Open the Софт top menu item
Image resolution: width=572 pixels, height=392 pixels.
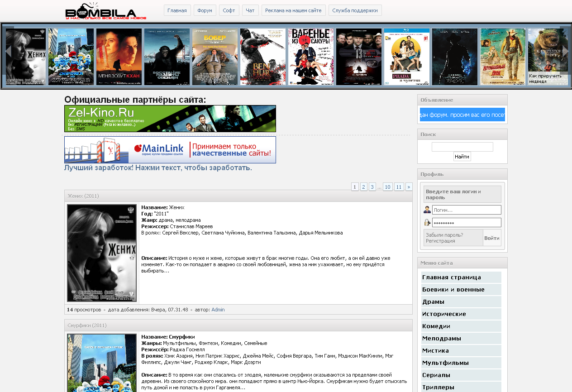(x=229, y=10)
